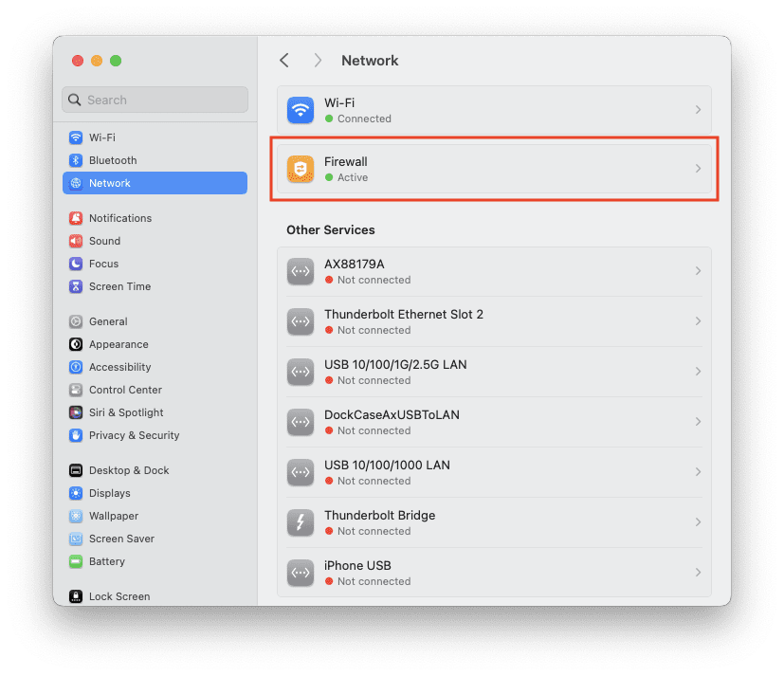Click the orange Firewall shield icon
Screen dimensions: 784x676
[x=301, y=169]
